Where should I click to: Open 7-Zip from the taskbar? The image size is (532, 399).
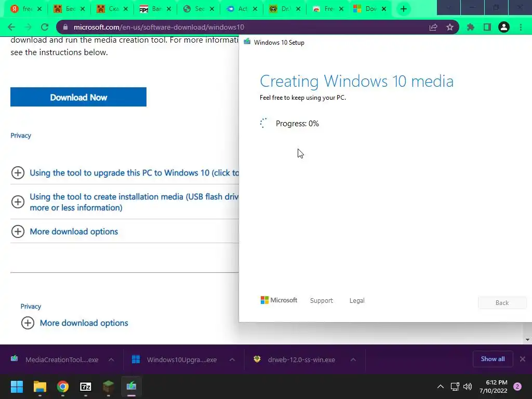click(x=86, y=387)
